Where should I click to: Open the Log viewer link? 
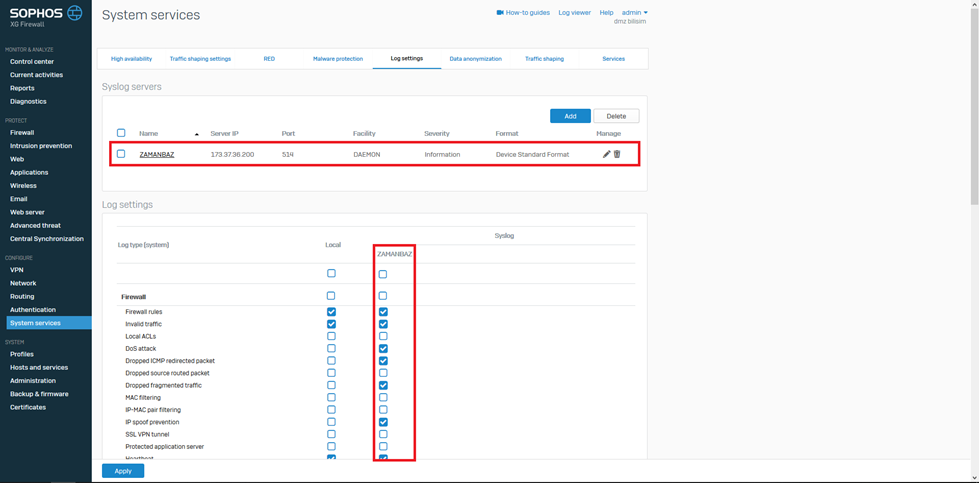tap(574, 13)
